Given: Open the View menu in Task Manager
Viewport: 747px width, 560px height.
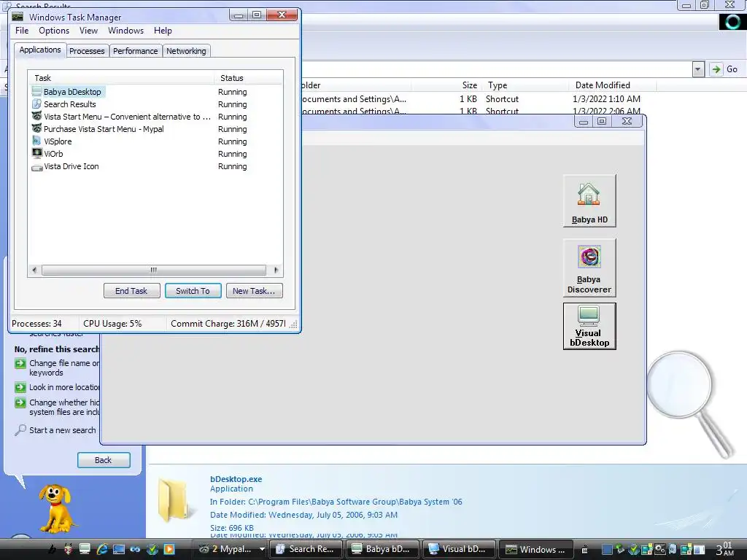Looking at the screenshot, I should click(88, 31).
